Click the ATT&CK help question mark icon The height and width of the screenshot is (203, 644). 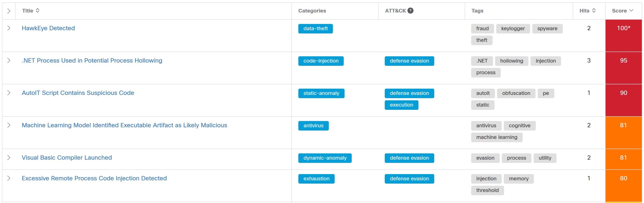pyautogui.click(x=410, y=11)
